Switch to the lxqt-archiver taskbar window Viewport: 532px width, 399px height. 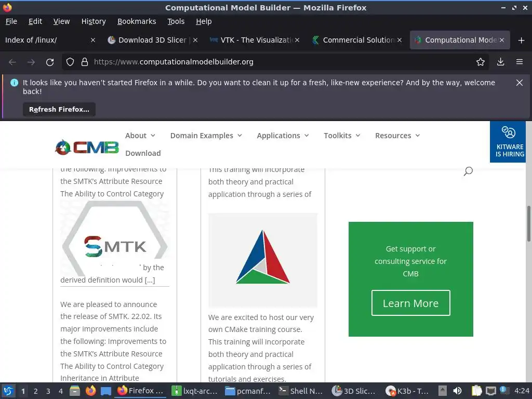coord(194,391)
